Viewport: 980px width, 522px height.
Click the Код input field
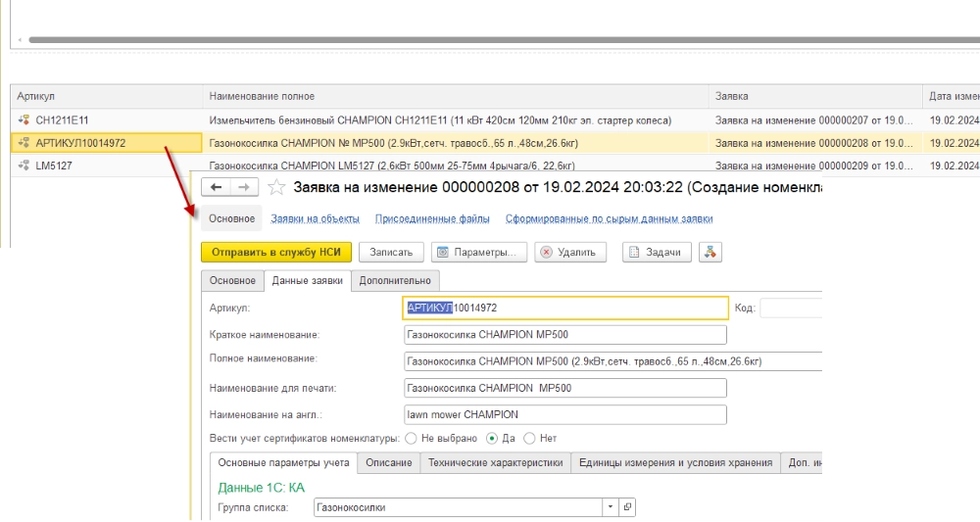[x=791, y=308]
